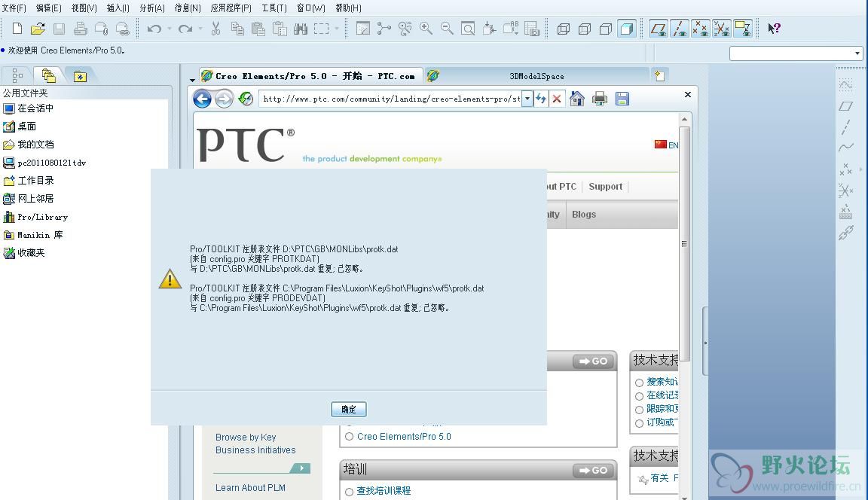Screen dimensions: 868x500
Task: Click the repaint screen icon
Action: (x=362, y=29)
